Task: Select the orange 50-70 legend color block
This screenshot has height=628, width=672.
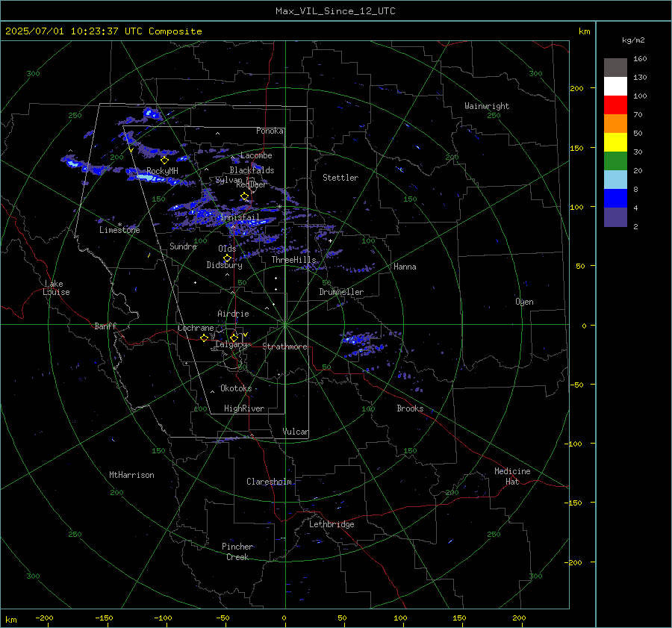Action: click(615, 123)
